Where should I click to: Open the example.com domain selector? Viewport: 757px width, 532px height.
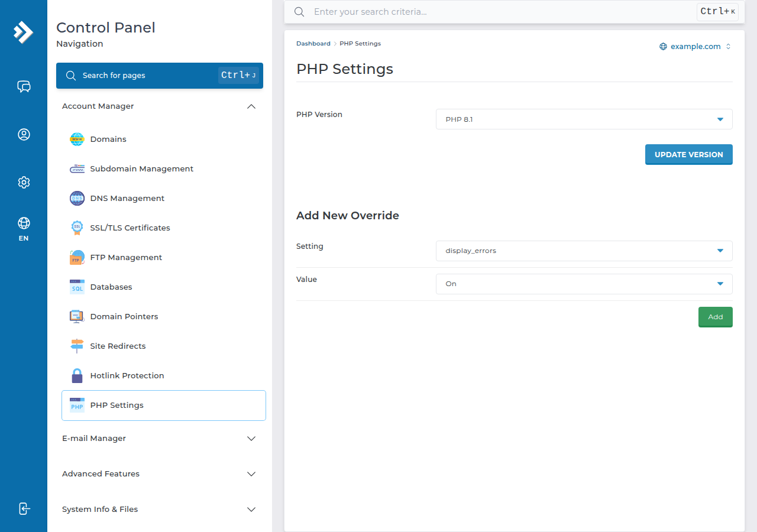695,47
